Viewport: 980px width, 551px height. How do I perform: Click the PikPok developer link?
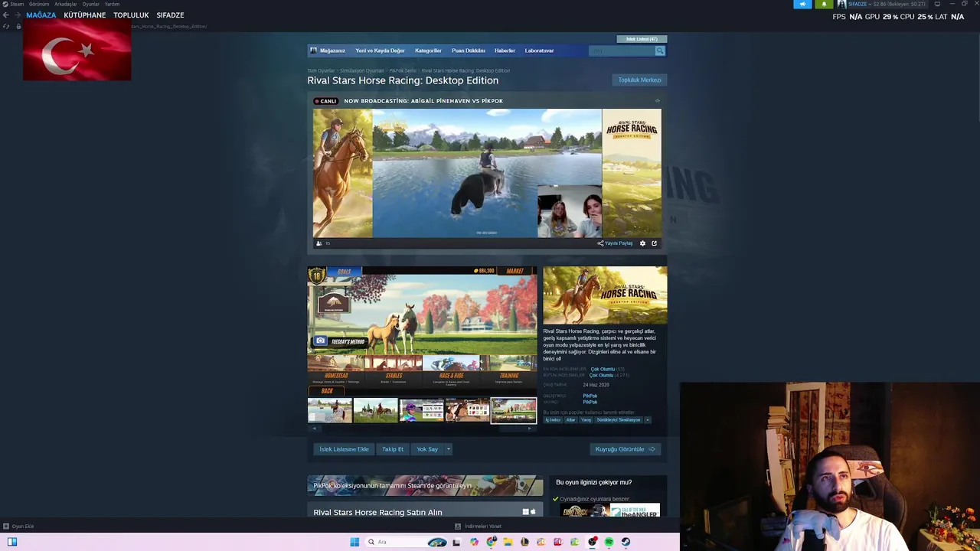click(590, 396)
